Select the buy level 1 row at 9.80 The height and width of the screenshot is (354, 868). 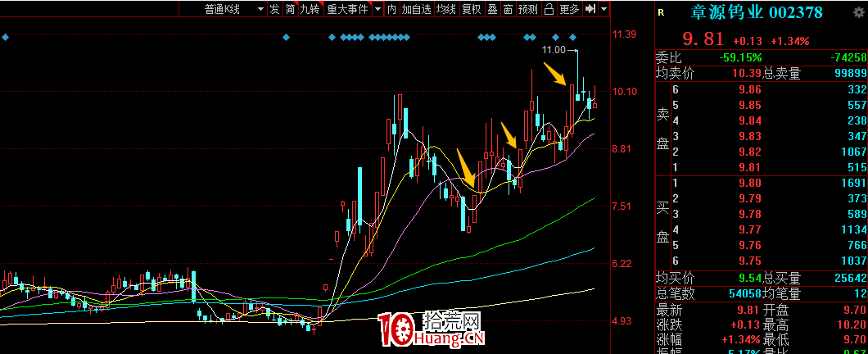coord(769,184)
